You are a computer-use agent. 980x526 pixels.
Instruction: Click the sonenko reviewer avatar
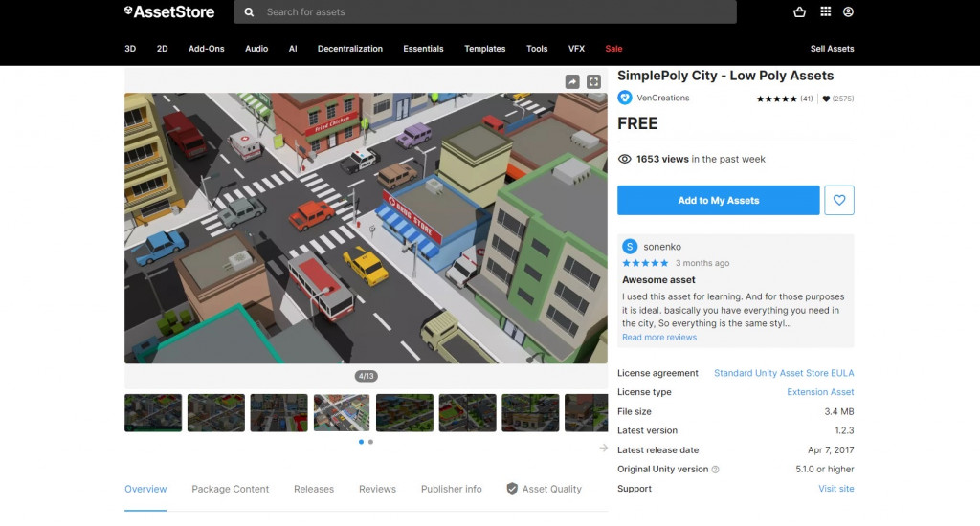tap(630, 246)
